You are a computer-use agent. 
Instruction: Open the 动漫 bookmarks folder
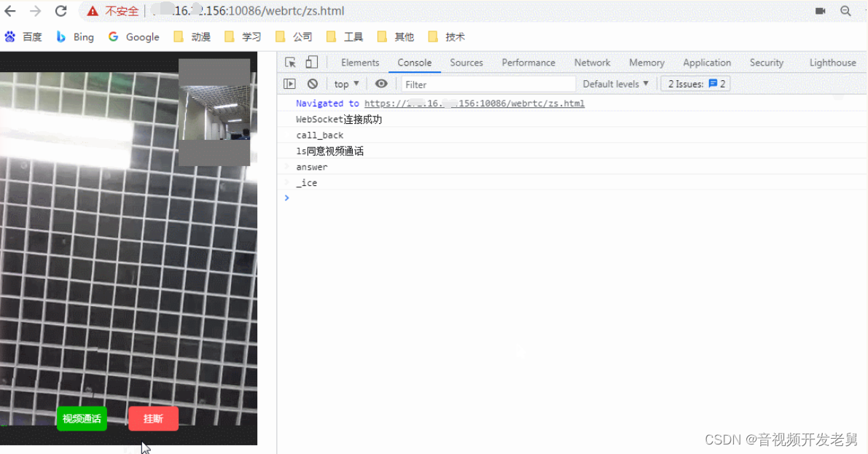192,37
